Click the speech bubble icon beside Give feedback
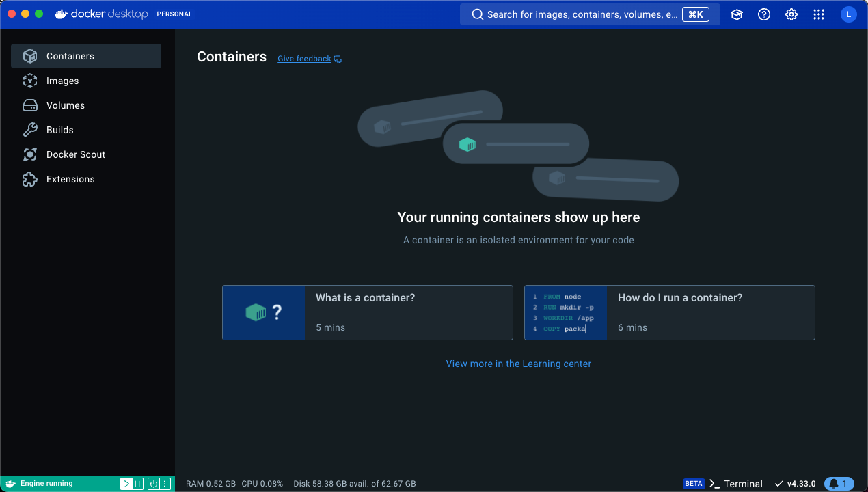 point(338,59)
